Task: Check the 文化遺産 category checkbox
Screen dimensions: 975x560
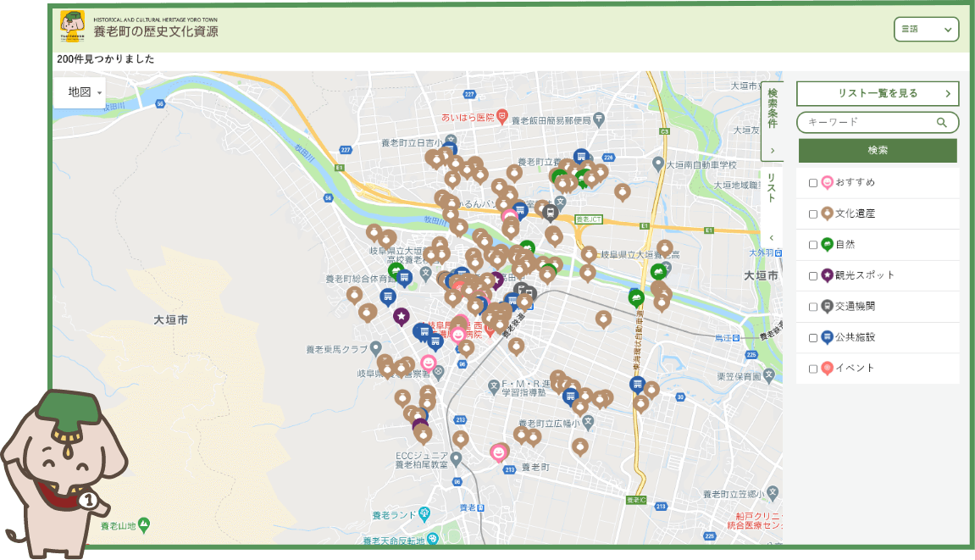Action: pyautogui.click(x=813, y=213)
